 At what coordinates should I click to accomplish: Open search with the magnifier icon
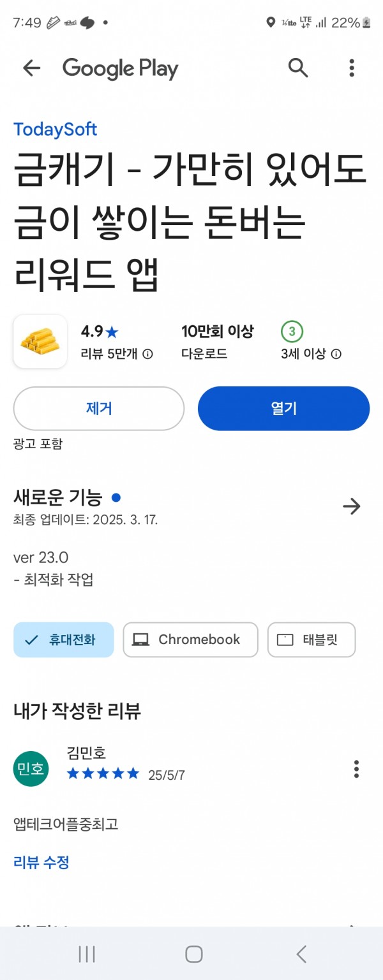(298, 68)
